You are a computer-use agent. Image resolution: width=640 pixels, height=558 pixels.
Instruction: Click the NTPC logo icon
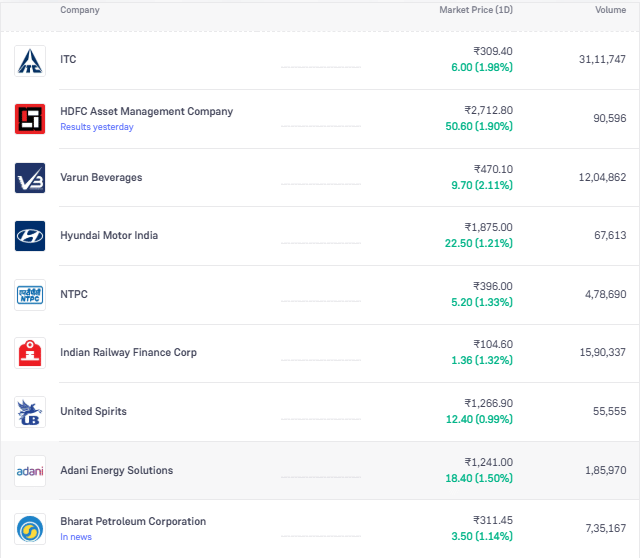coord(30,295)
